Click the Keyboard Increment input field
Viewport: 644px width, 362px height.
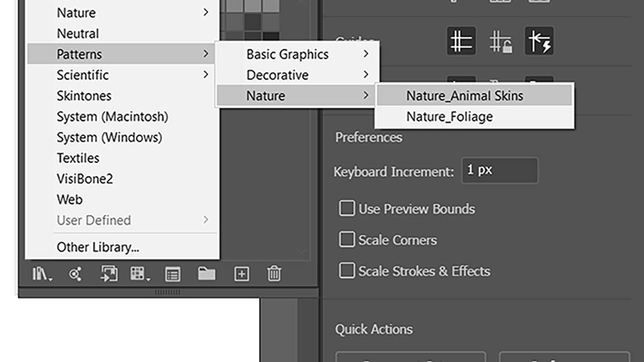click(x=499, y=171)
